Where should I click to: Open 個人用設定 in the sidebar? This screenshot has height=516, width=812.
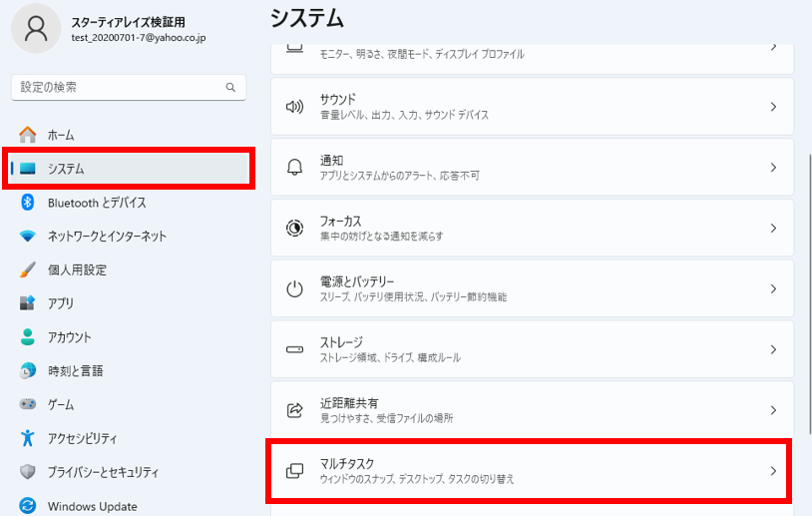pyautogui.click(x=77, y=269)
